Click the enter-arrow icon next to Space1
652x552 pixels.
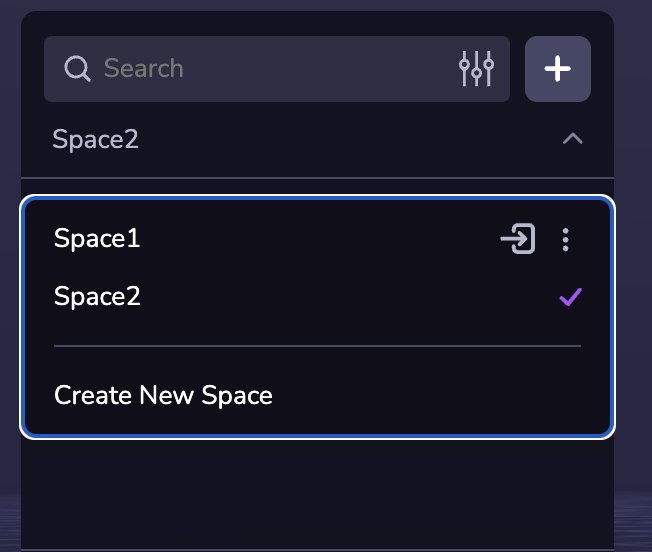pyautogui.click(x=517, y=239)
